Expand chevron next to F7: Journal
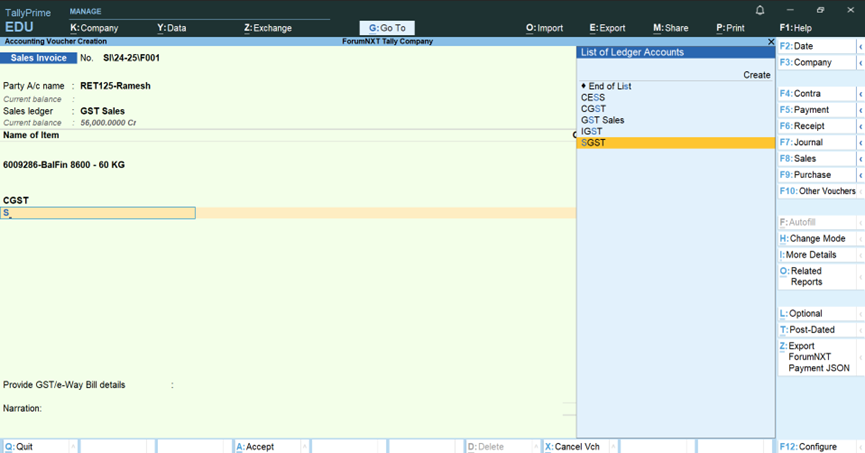865x453 pixels. 861,142
